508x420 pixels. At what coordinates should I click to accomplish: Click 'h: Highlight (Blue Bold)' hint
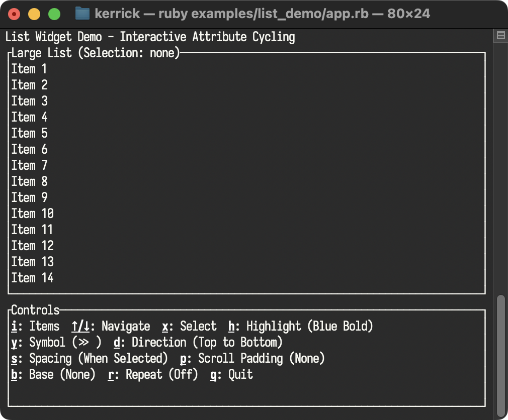pos(301,326)
